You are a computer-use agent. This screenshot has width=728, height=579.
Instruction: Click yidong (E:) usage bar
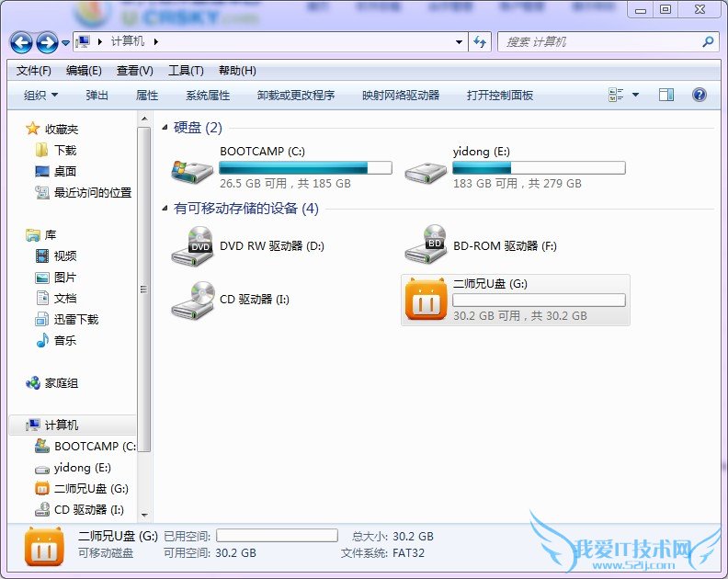pos(539,167)
